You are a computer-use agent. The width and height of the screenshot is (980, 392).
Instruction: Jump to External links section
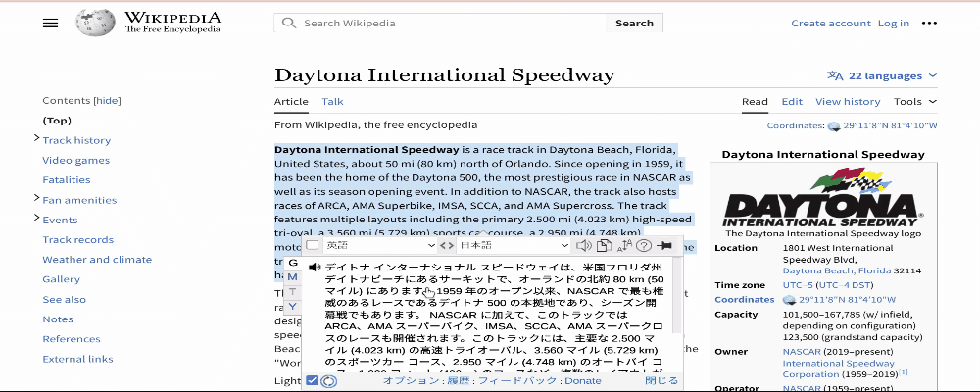pos(77,359)
